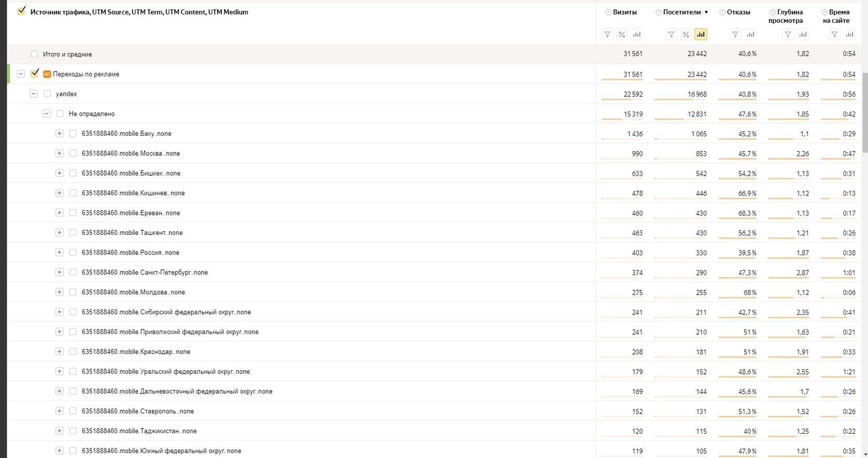Open filter for Визиты column

pyautogui.click(x=608, y=35)
